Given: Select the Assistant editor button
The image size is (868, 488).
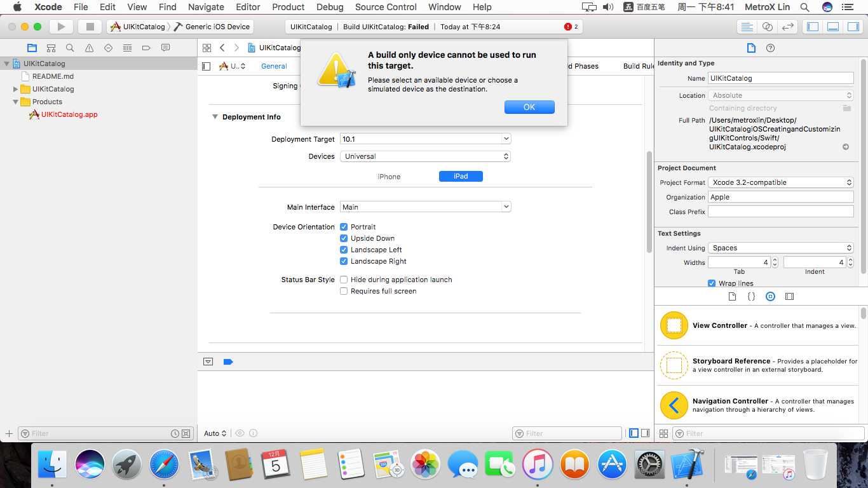Looking at the screenshot, I should pos(768,27).
